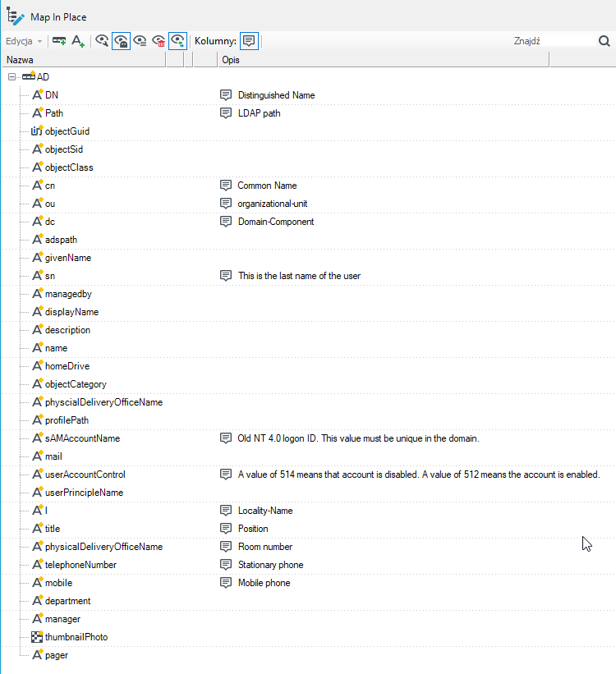Select the cn attribute
Image resolution: width=616 pixels, height=674 pixels.
coord(50,186)
